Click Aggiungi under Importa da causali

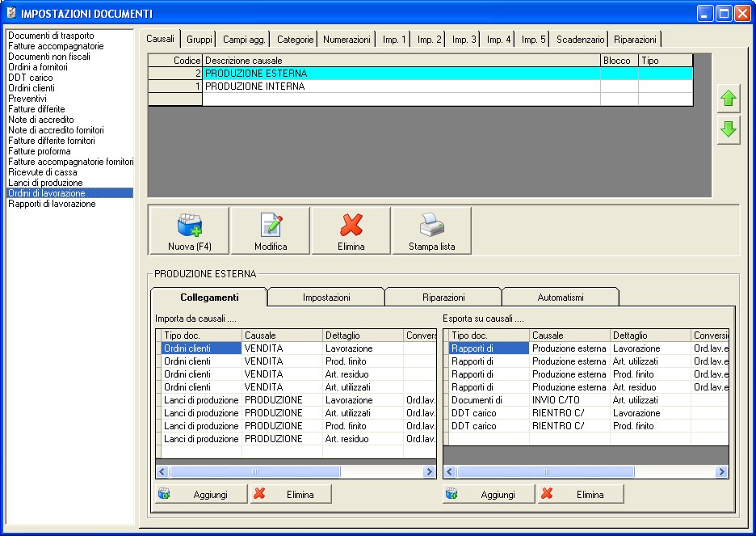tap(201, 494)
